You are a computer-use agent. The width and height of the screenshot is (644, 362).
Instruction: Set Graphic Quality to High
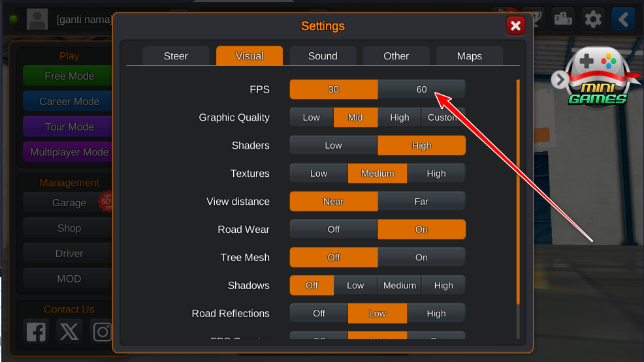399,117
